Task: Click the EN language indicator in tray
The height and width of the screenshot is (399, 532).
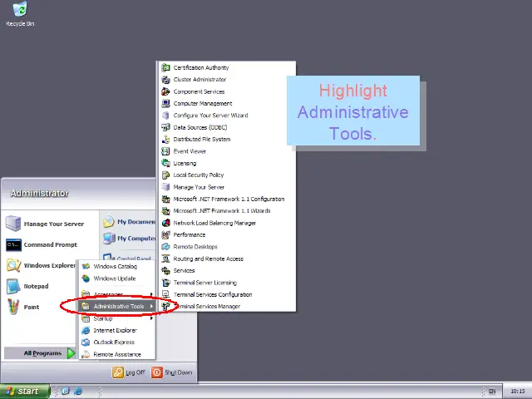Action: (x=492, y=391)
